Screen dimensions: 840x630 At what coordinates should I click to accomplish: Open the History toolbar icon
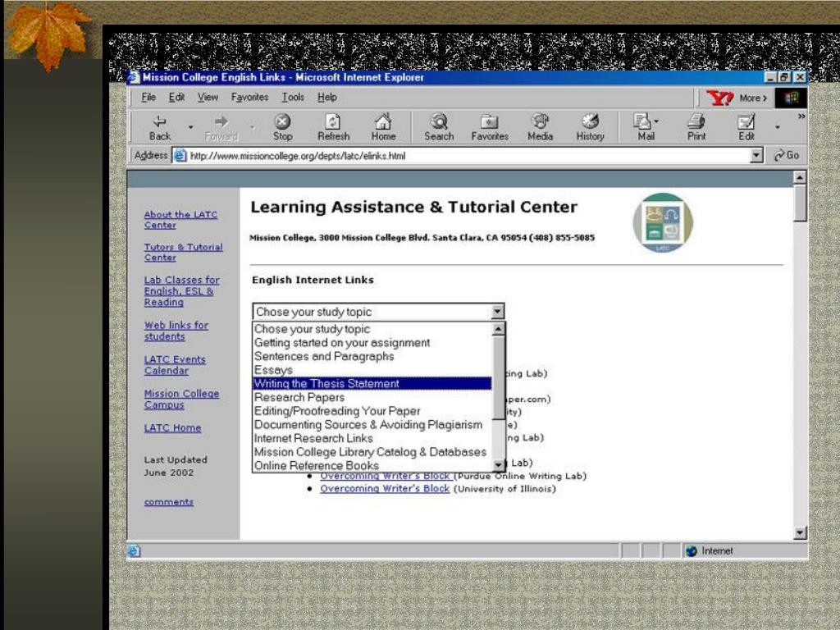tap(590, 121)
